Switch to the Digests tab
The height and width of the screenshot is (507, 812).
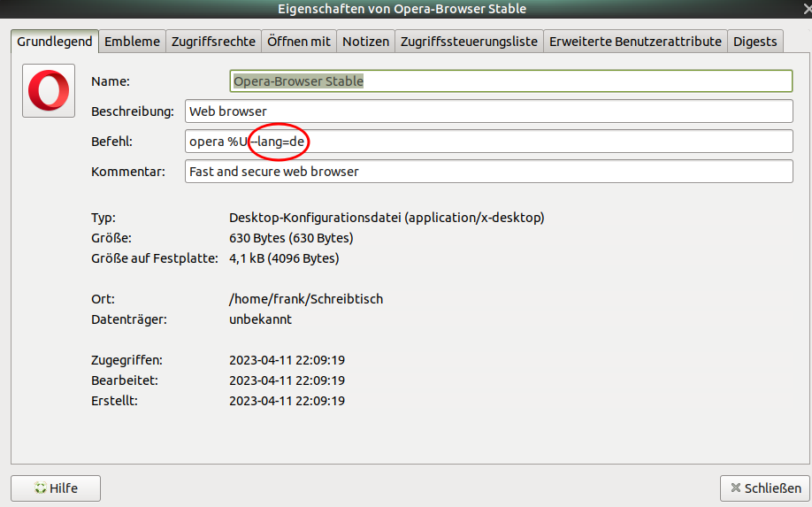pos(755,42)
